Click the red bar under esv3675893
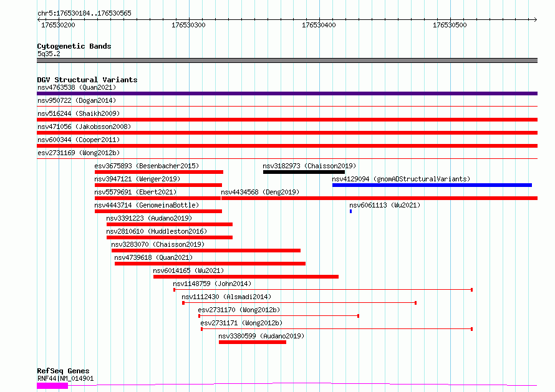The width and height of the screenshot is (555, 392). (159, 172)
